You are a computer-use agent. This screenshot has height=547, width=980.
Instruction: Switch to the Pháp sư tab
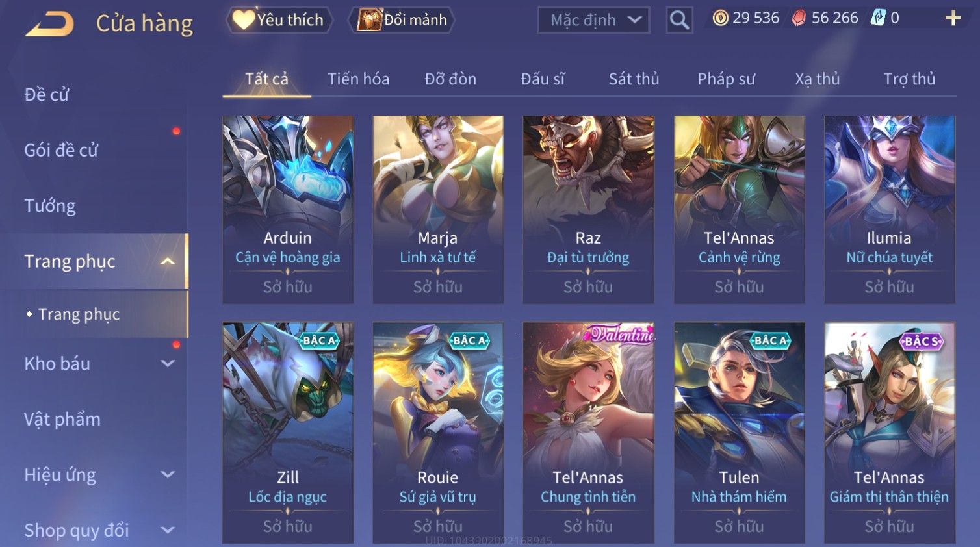point(726,79)
